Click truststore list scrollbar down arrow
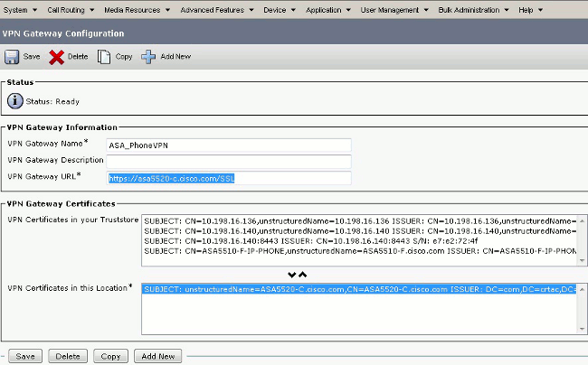 [x=582, y=260]
